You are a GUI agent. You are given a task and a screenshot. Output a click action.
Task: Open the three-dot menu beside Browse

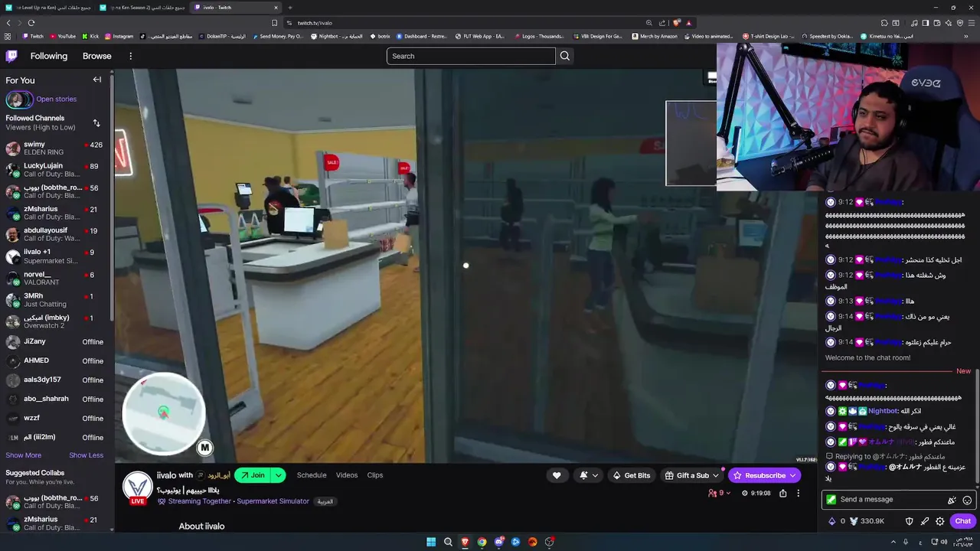click(130, 56)
